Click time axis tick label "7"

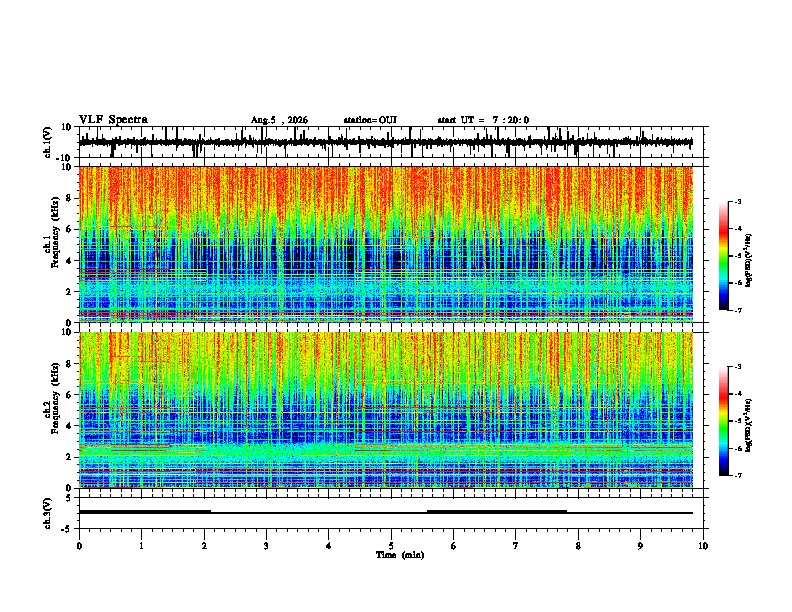(x=516, y=546)
